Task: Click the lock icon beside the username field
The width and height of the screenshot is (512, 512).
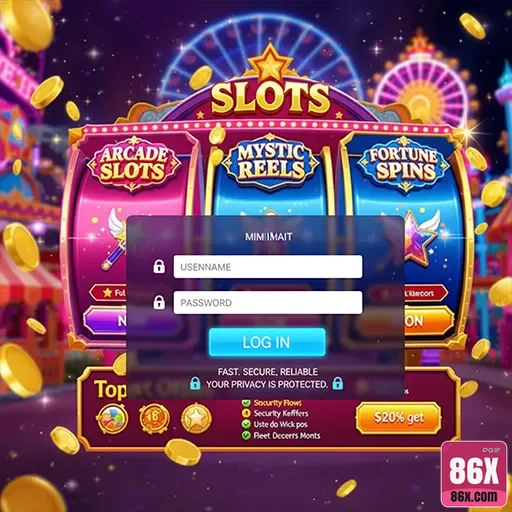Action: click(x=159, y=266)
